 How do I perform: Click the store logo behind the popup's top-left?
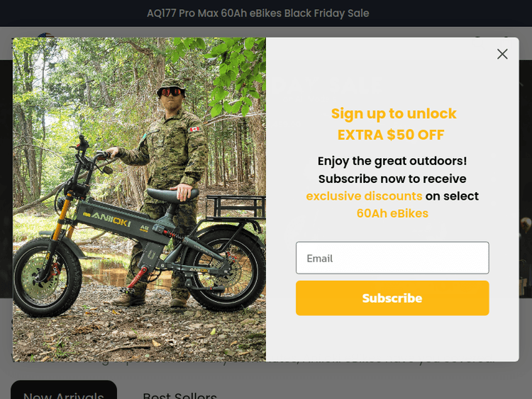click(x=47, y=35)
